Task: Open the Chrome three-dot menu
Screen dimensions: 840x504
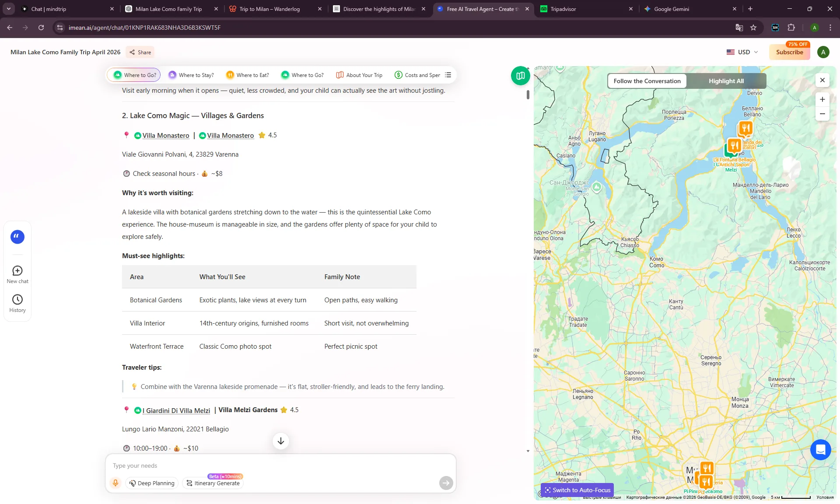Action: click(x=830, y=28)
